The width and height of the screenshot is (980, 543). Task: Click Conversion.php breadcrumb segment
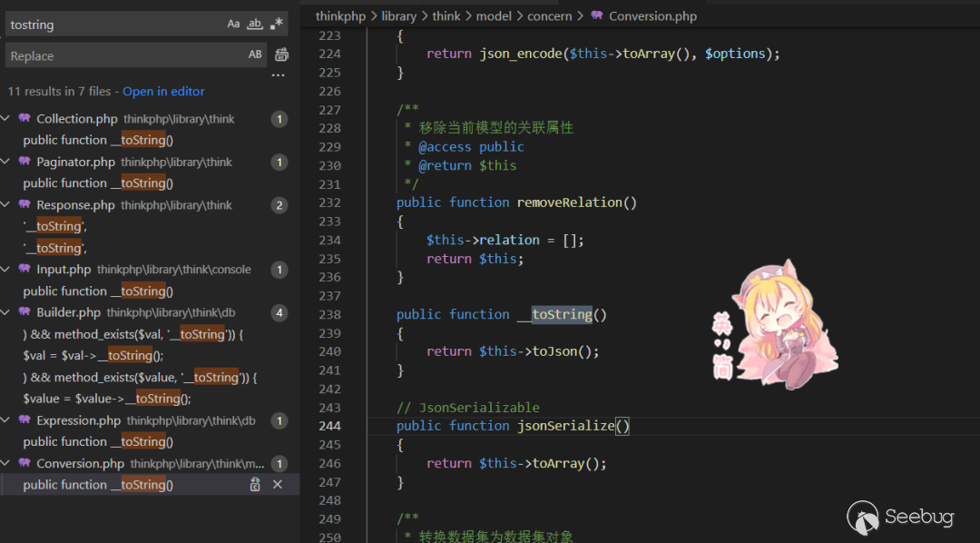(x=652, y=16)
